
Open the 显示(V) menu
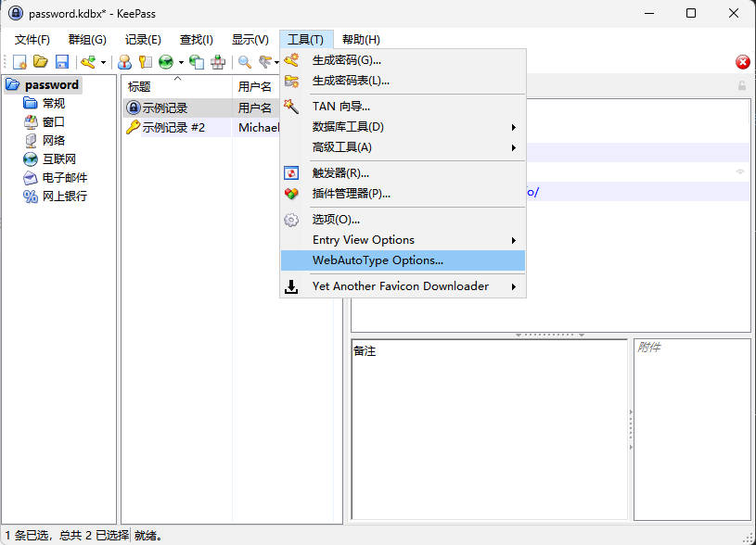[250, 40]
